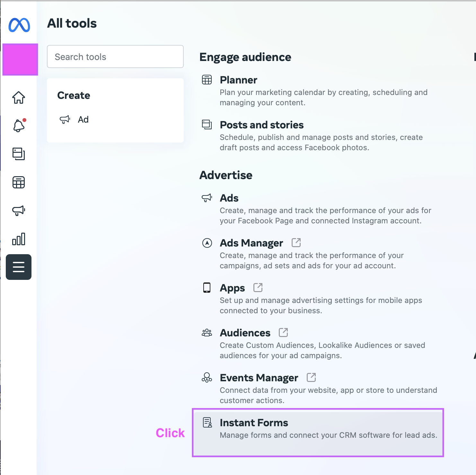
Task: Click the Meta logo icon
Action: (x=19, y=25)
